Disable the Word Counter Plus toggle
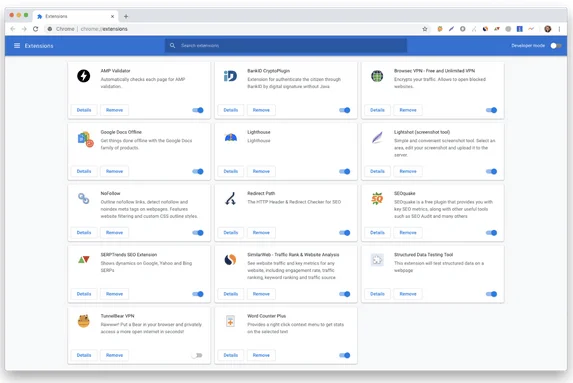Image resolution: width=573 pixels, height=383 pixels. click(345, 355)
